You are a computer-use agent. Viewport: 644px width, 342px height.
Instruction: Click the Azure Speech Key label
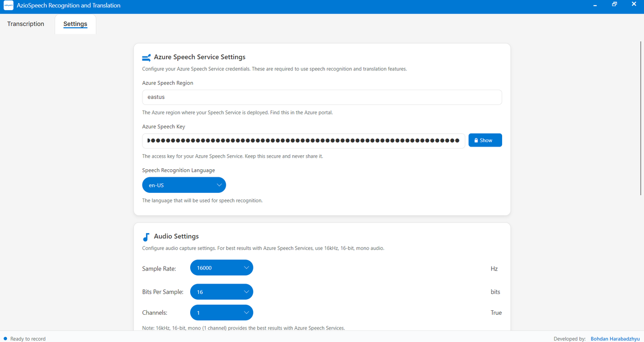click(164, 127)
